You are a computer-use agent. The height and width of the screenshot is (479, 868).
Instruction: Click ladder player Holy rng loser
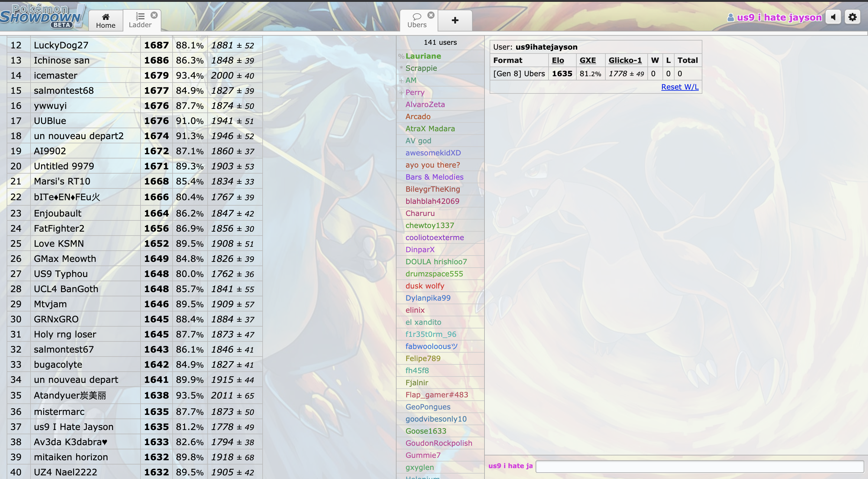tap(65, 334)
